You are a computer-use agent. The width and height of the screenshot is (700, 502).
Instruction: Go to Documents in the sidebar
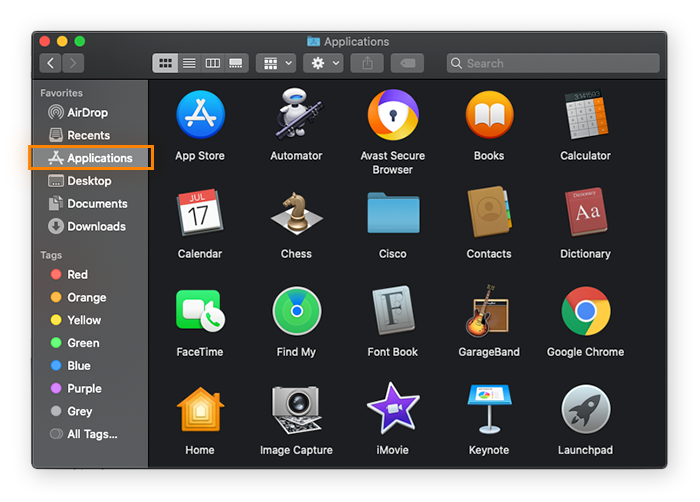[91, 204]
